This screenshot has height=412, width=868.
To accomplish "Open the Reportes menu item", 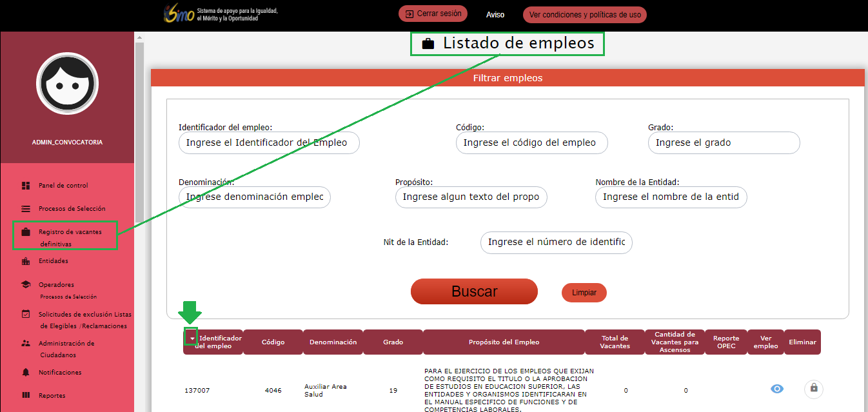I will [52, 395].
